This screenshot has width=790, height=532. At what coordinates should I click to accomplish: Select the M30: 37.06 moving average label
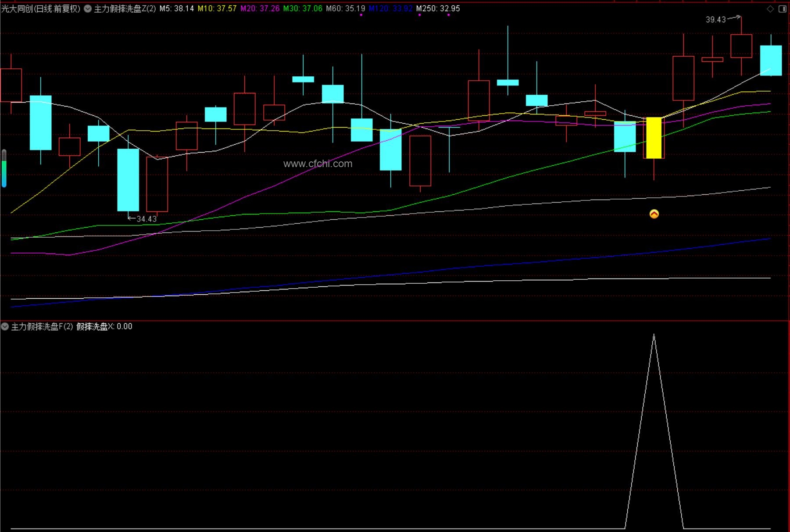coord(303,9)
